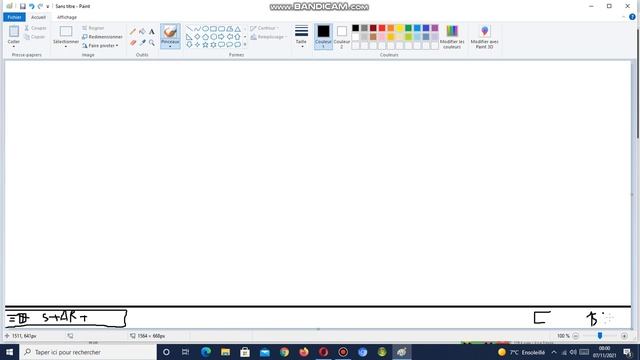Open the Fichier menu
Screen dimensions: 640x360
pos(14,17)
